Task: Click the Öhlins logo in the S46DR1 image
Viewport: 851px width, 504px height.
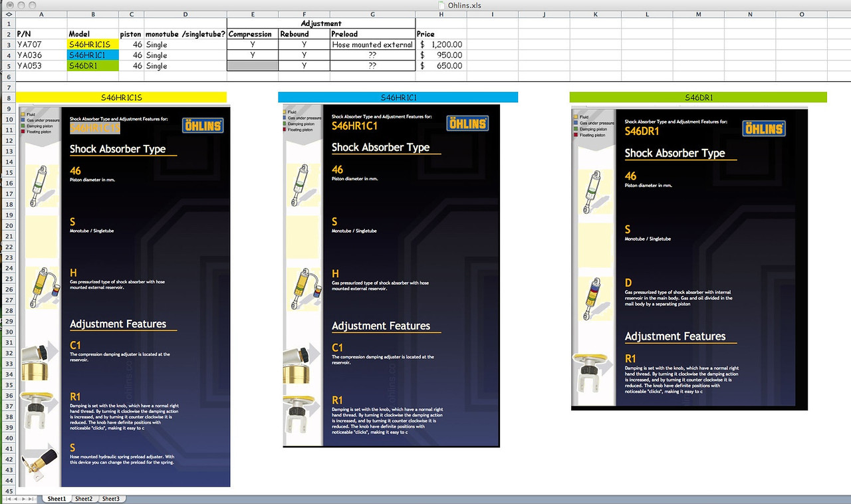Action: tap(764, 128)
